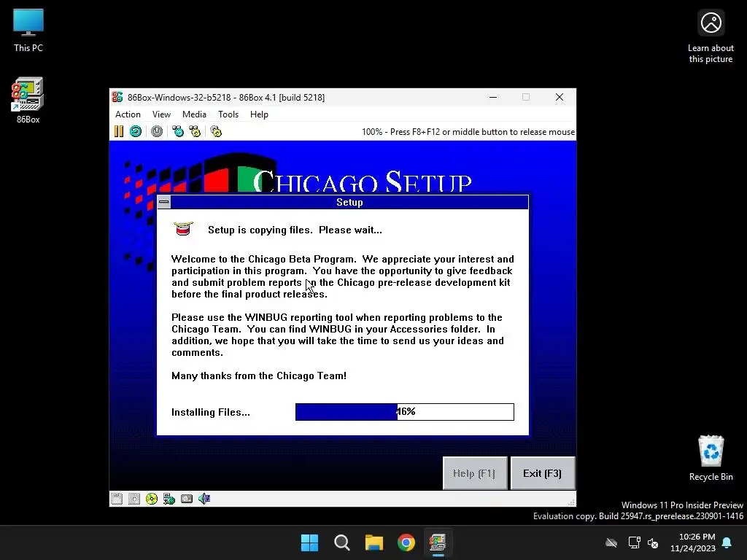Image resolution: width=747 pixels, height=560 pixels.
Task: Pause emulation with the toolbar pause icon
Action: [119, 131]
